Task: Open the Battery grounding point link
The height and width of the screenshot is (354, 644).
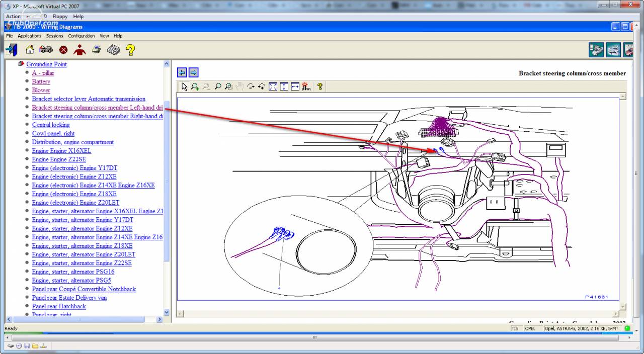Action: click(x=41, y=81)
